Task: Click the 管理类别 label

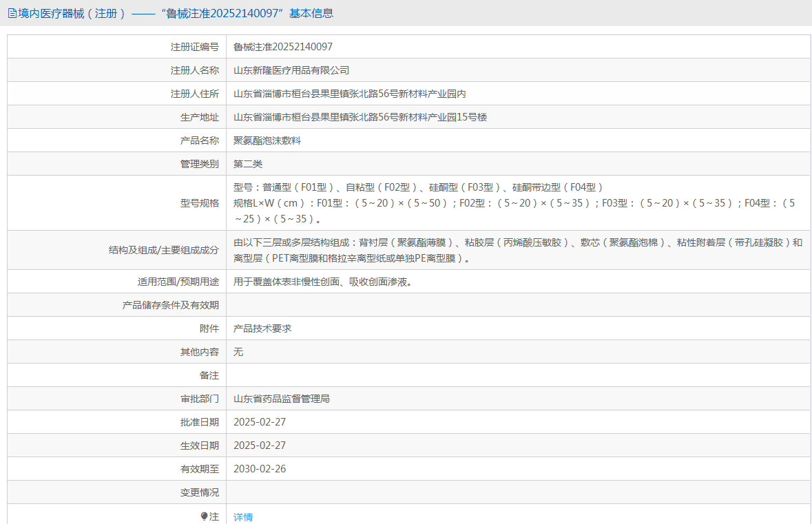Action: pyautogui.click(x=199, y=164)
